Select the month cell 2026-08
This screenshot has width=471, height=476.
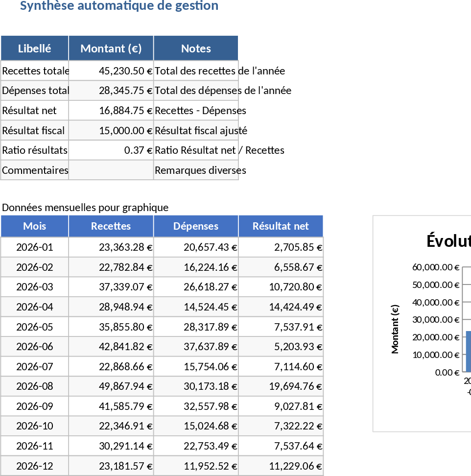coord(34,386)
